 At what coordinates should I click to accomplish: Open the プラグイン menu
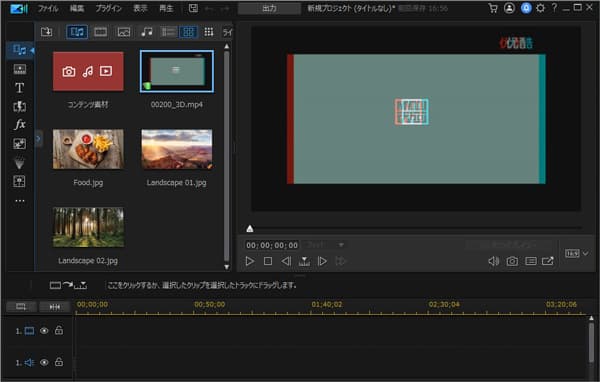coord(108,8)
